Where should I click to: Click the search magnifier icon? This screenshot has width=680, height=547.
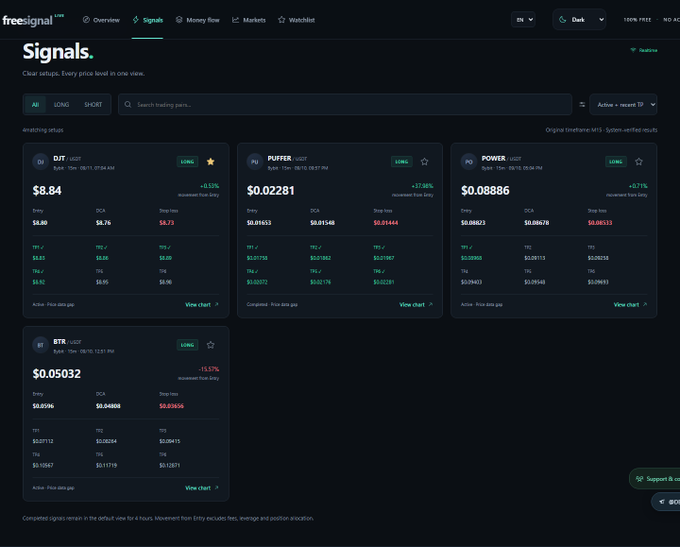[x=128, y=105]
